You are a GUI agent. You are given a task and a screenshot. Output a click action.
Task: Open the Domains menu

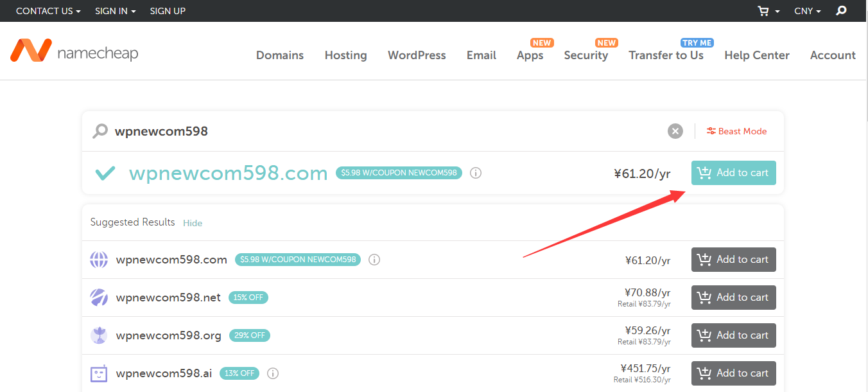click(x=279, y=55)
